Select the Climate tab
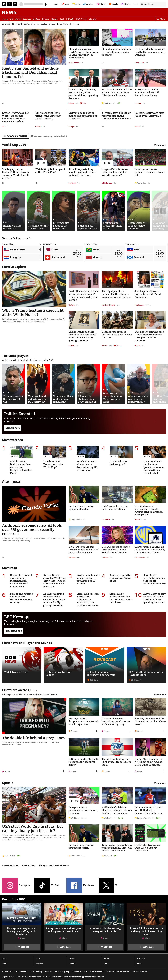 [92, 19]
